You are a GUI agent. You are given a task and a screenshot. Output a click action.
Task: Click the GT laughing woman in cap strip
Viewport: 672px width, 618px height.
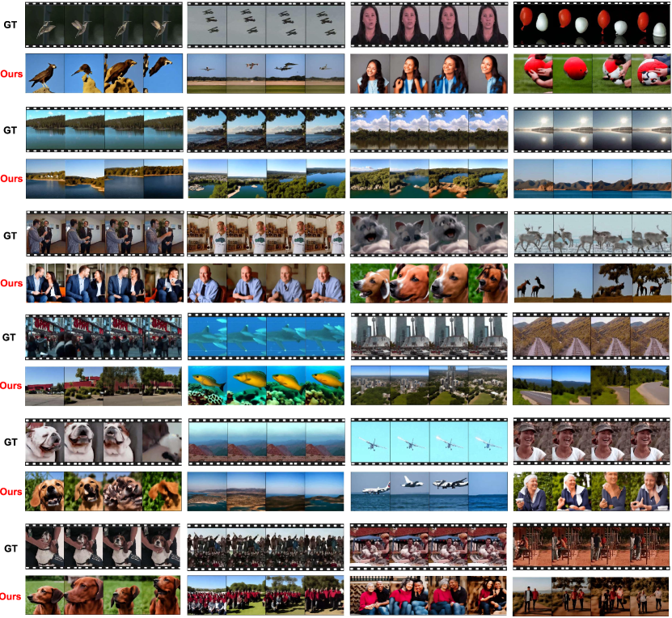tap(591, 442)
